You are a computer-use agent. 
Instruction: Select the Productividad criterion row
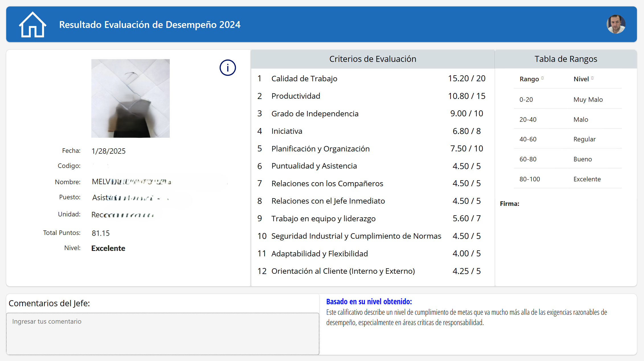[x=296, y=96]
